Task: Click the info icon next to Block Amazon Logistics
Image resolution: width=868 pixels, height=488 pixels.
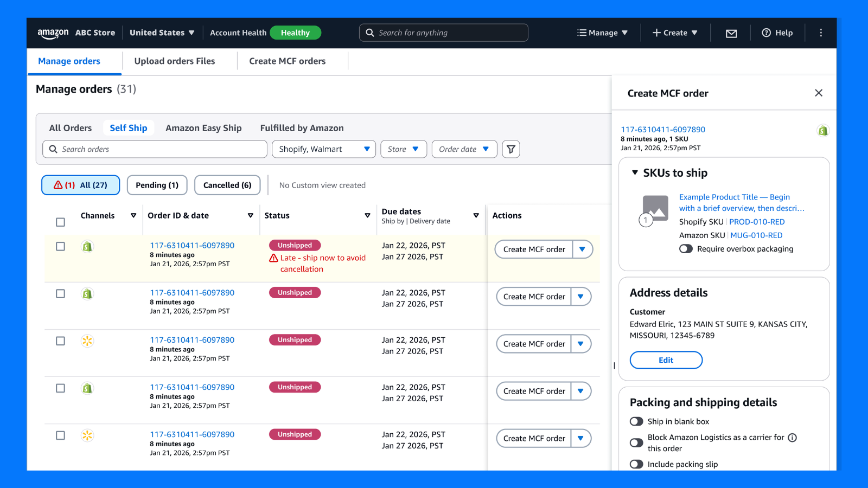Action: point(792,438)
